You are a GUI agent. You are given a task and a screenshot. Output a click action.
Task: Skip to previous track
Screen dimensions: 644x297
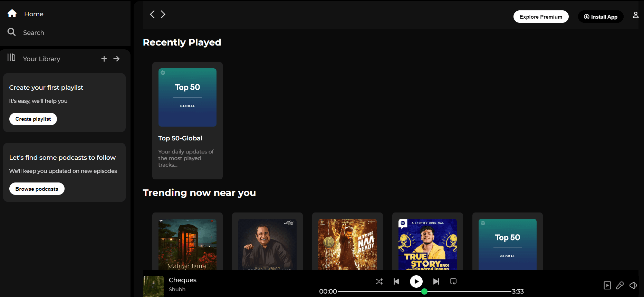click(x=396, y=281)
